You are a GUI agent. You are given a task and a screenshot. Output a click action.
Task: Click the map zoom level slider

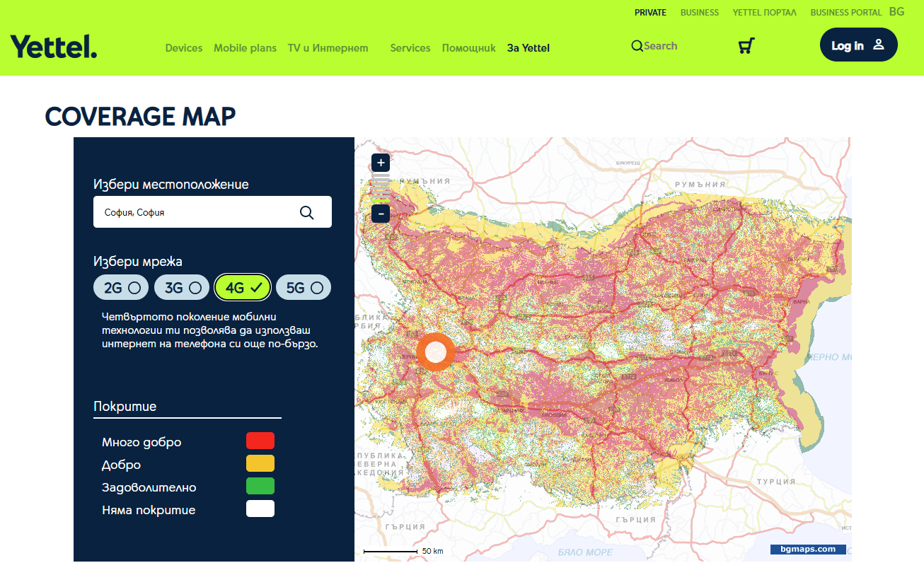click(x=381, y=188)
